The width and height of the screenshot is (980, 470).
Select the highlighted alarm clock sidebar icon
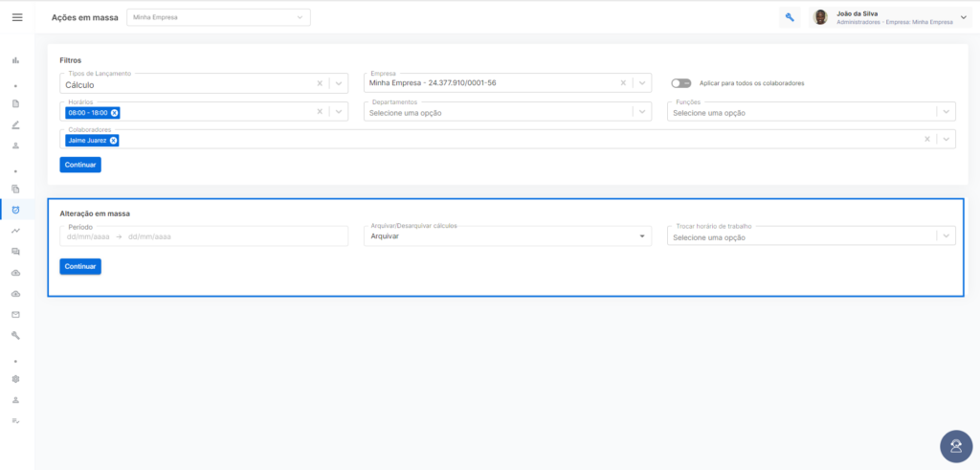(15, 210)
